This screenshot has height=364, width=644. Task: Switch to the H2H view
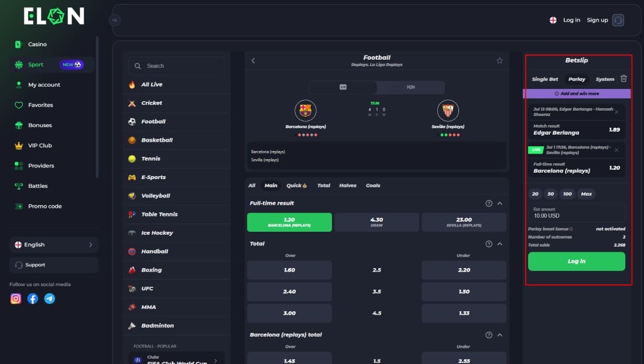point(411,87)
